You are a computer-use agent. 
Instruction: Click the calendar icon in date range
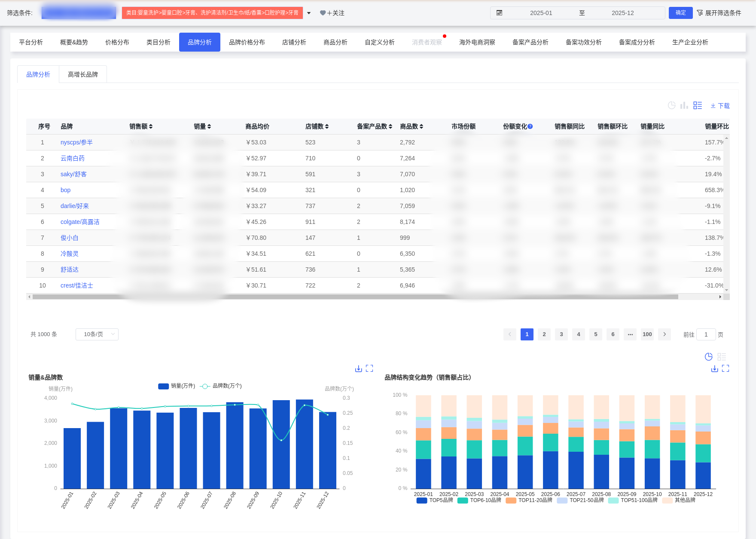pyautogui.click(x=499, y=13)
